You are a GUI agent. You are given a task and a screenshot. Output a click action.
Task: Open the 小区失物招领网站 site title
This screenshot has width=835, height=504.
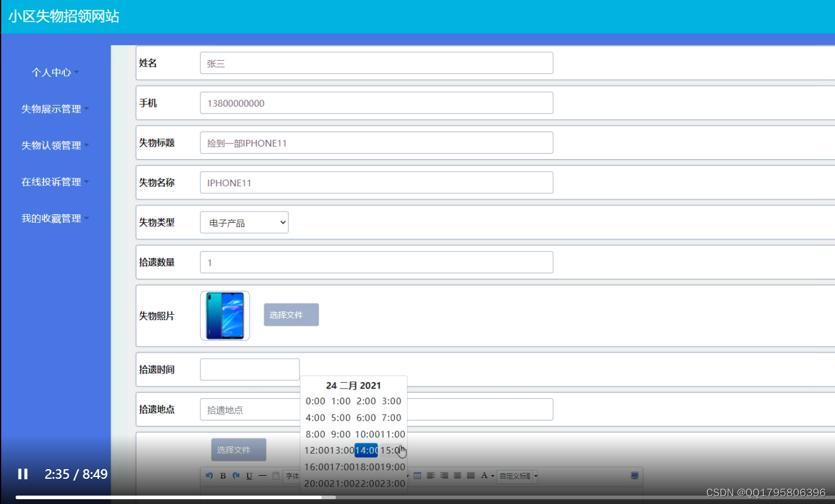[x=64, y=16]
